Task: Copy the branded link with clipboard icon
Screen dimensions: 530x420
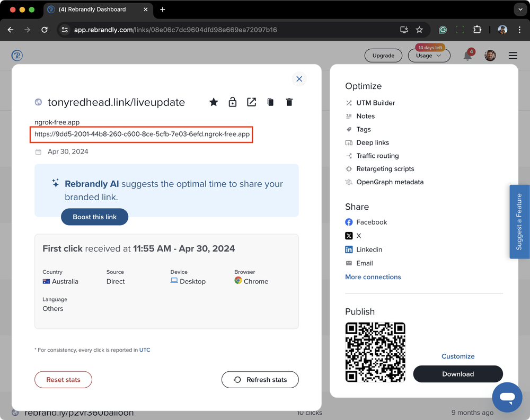Action: coord(270,102)
